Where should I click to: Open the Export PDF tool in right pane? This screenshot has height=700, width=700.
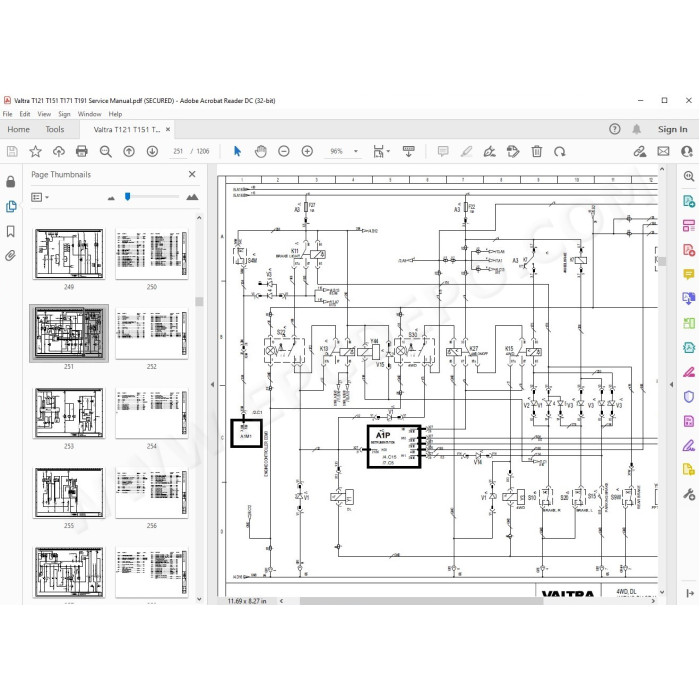click(x=689, y=201)
